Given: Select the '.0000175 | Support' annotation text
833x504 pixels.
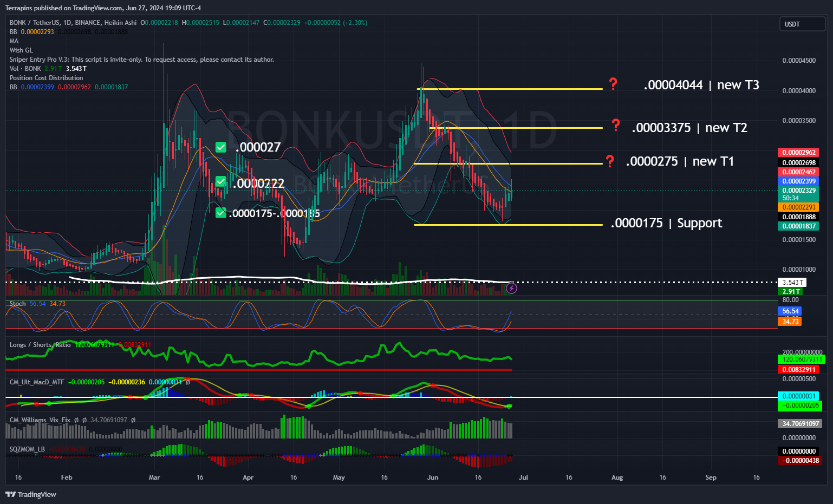Looking at the screenshot, I should point(666,223).
